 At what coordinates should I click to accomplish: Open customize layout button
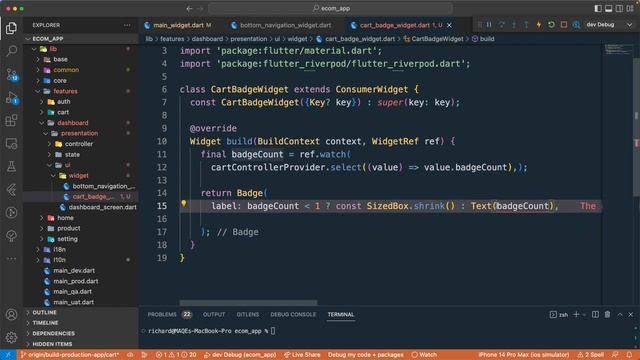pos(630,8)
